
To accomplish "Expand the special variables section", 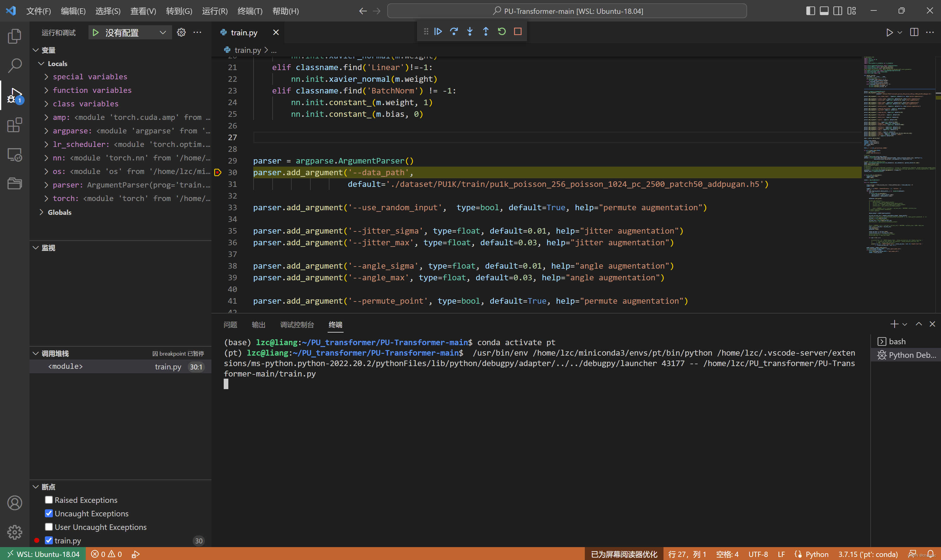I will [x=47, y=77].
